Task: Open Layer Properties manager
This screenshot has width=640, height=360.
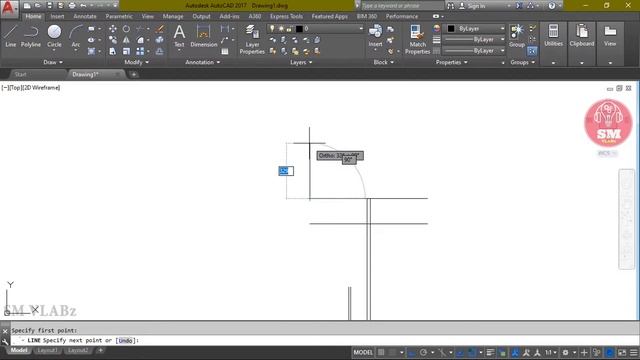Action: tap(252, 39)
